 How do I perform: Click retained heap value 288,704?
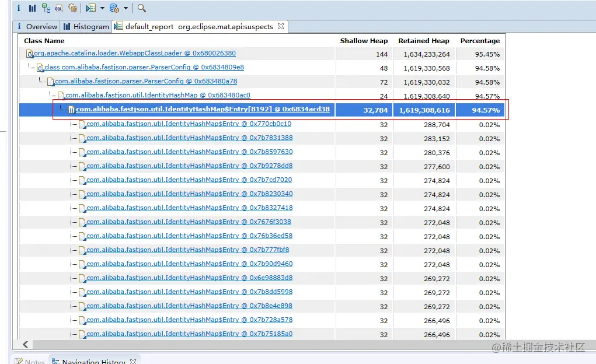437,125
